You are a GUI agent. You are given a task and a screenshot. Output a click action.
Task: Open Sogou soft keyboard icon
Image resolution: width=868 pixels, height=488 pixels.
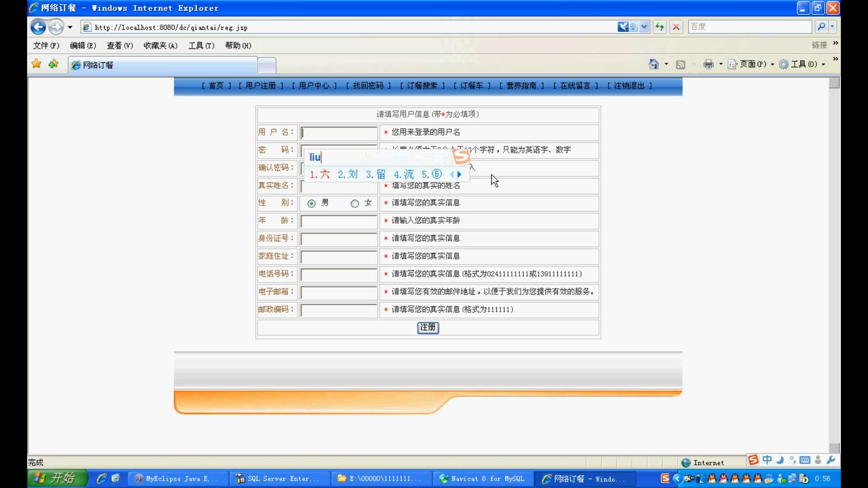pos(805,460)
